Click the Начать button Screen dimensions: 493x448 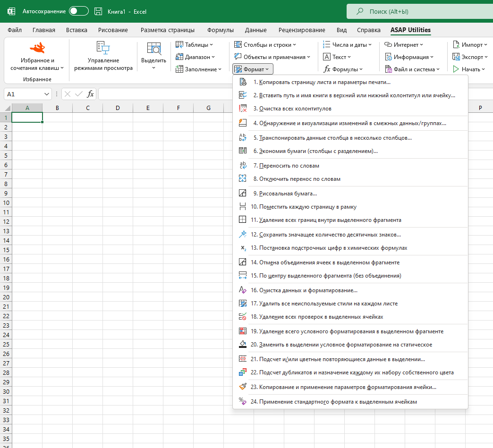469,69
